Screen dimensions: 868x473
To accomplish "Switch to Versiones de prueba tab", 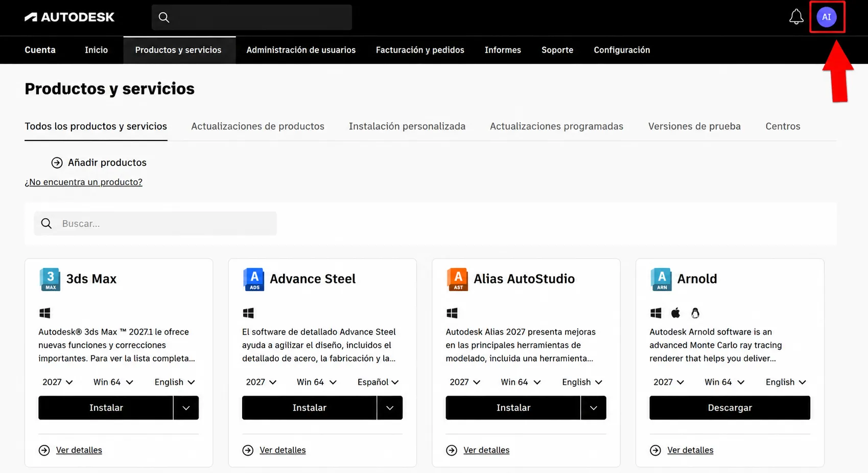I will pyautogui.click(x=694, y=126).
